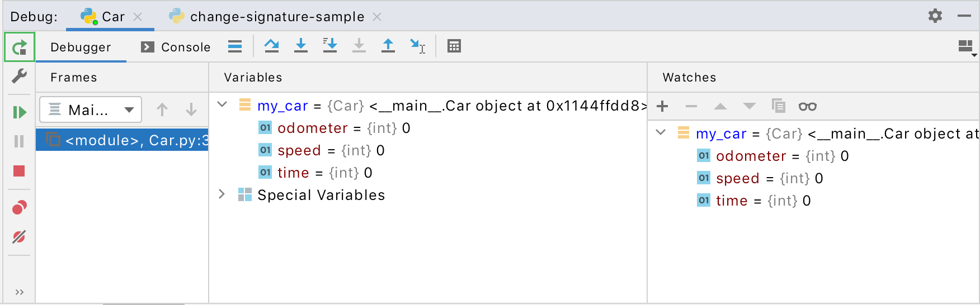Open the Evaluate Expression calculator
The height and width of the screenshot is (305, 980).
[x=454, y=46]
